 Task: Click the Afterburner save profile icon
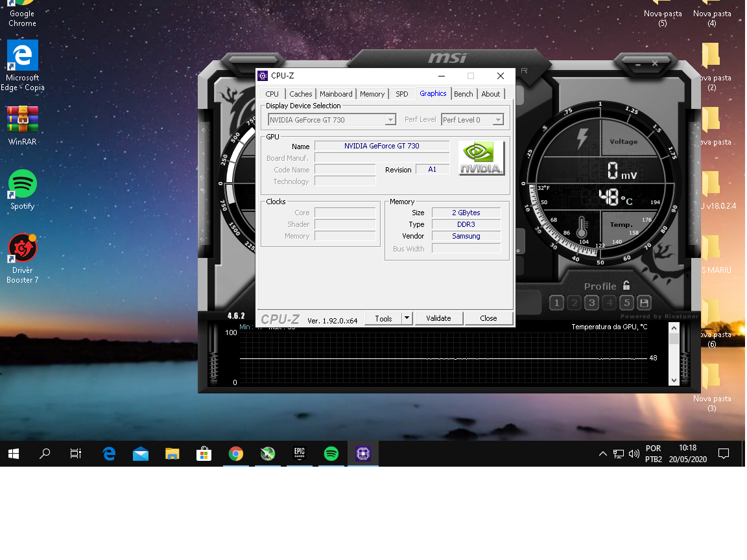644,303
